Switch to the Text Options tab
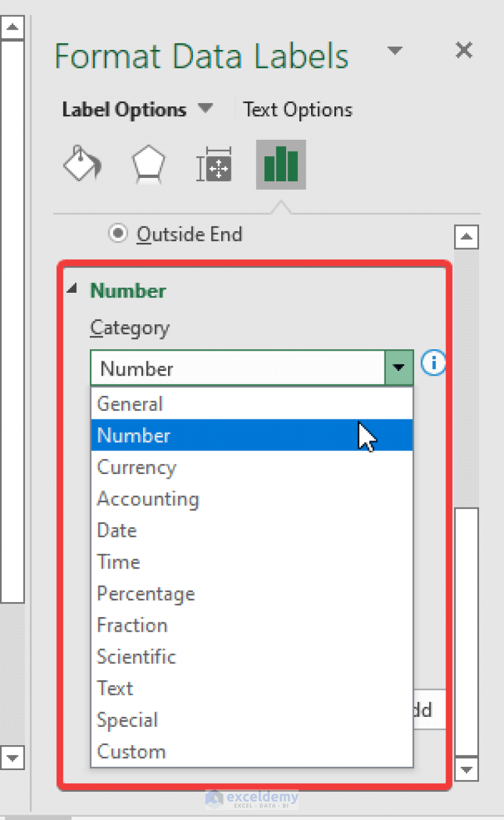 click(297, 109)
